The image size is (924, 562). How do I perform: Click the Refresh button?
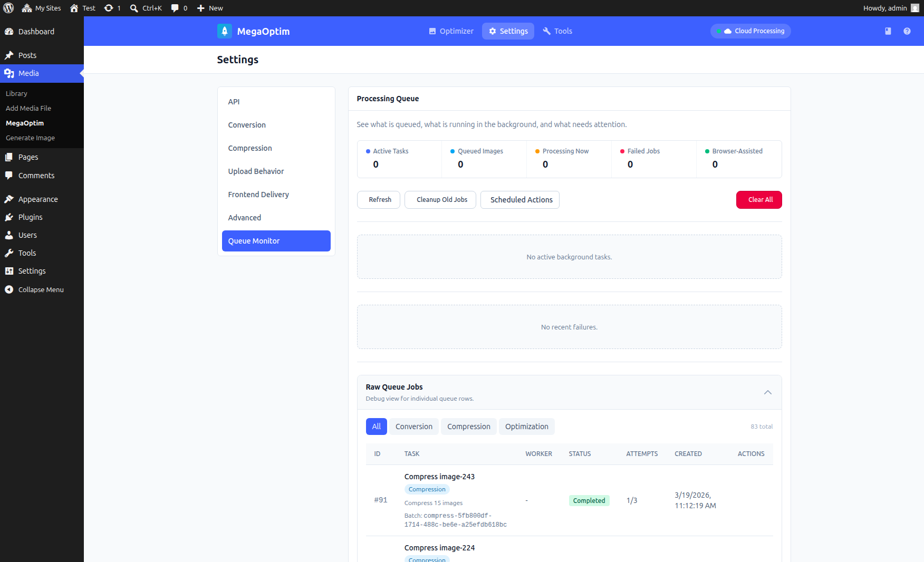[x=379, y=200]
